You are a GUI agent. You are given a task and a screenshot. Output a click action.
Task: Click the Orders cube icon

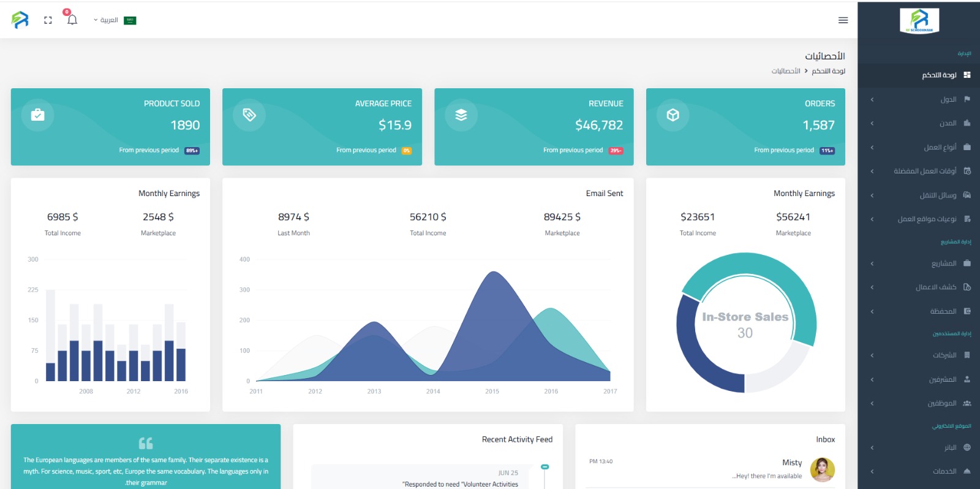pyautogui.click(x=673, y=115)
